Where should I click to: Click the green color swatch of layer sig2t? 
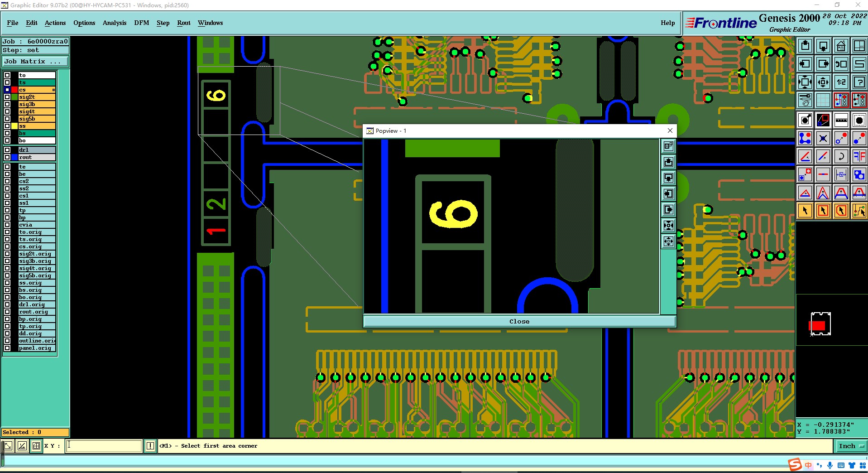[14, 97]
